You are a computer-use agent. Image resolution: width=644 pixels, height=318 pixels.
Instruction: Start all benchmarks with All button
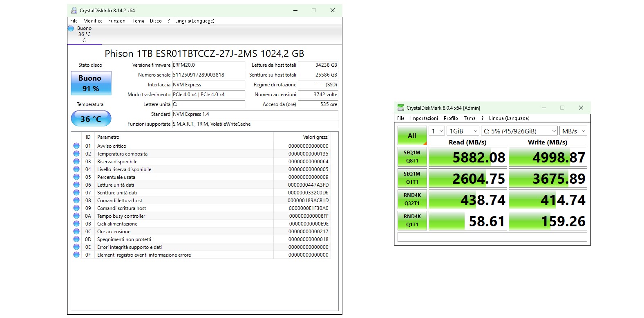click(412, 135)
